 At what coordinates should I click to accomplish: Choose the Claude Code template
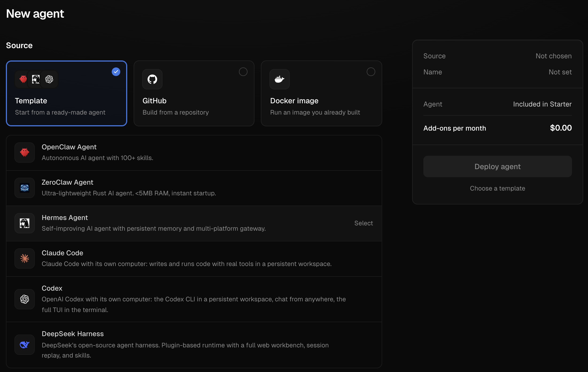[x=194, y=259]
